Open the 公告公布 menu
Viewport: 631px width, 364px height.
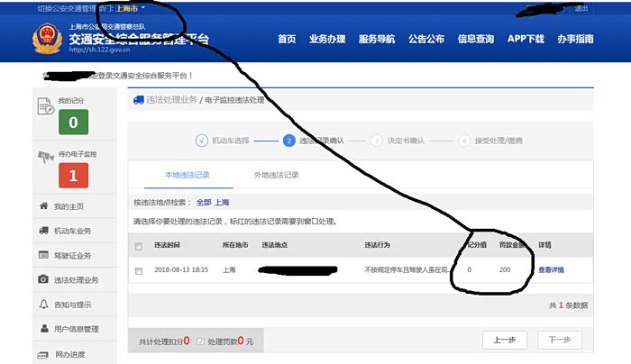coord(426,39)
